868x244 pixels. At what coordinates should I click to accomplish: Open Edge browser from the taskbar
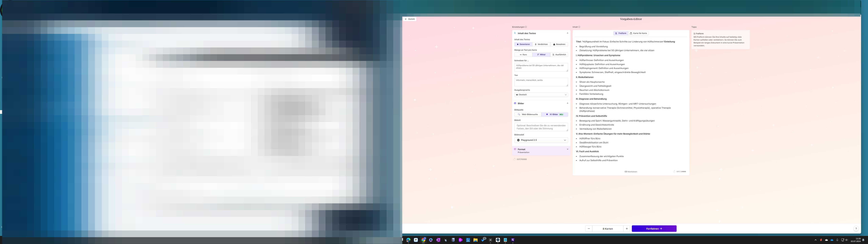click(x=408, y=240)
